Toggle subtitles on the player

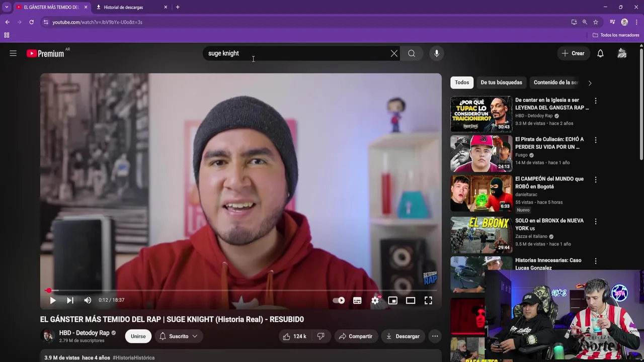(357, 301)
